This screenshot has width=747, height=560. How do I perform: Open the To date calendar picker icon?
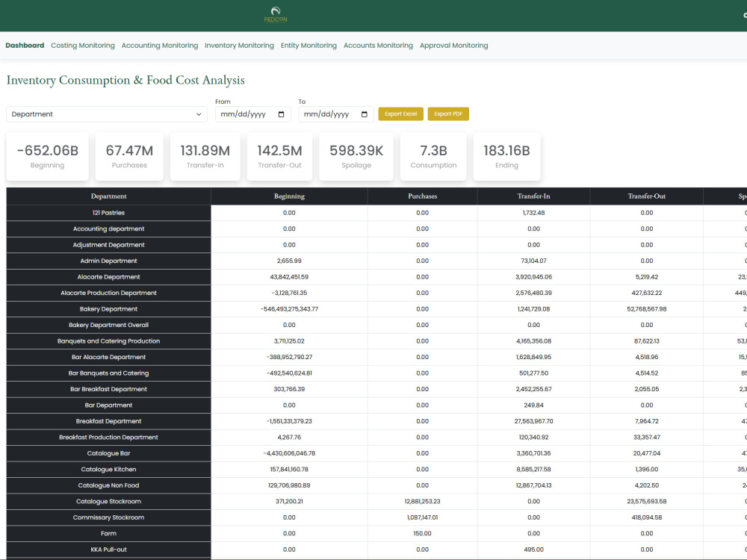(365, 114)
